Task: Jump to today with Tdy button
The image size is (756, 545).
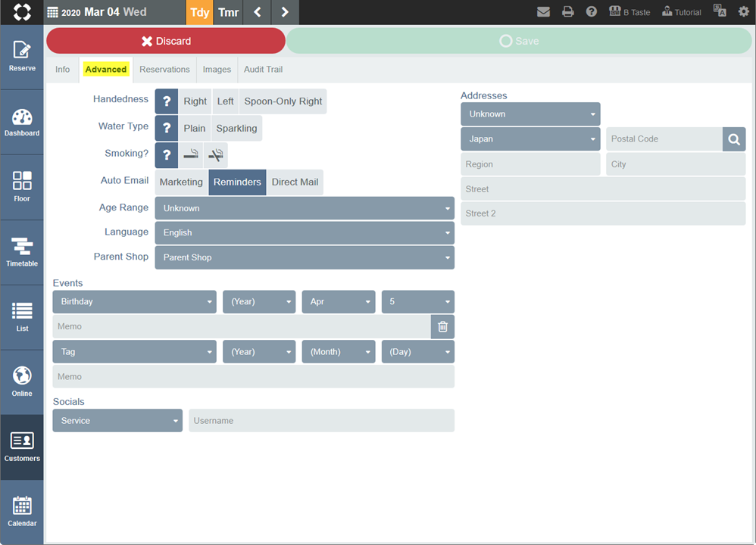Action: [x=200, y=12]
